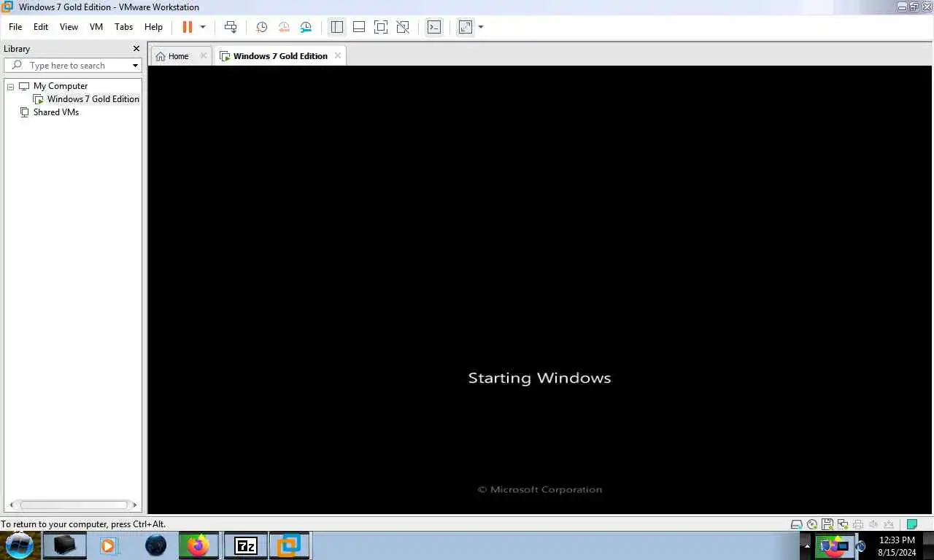
Task: Show hidden system tray icons
Action: click(807, 545)
